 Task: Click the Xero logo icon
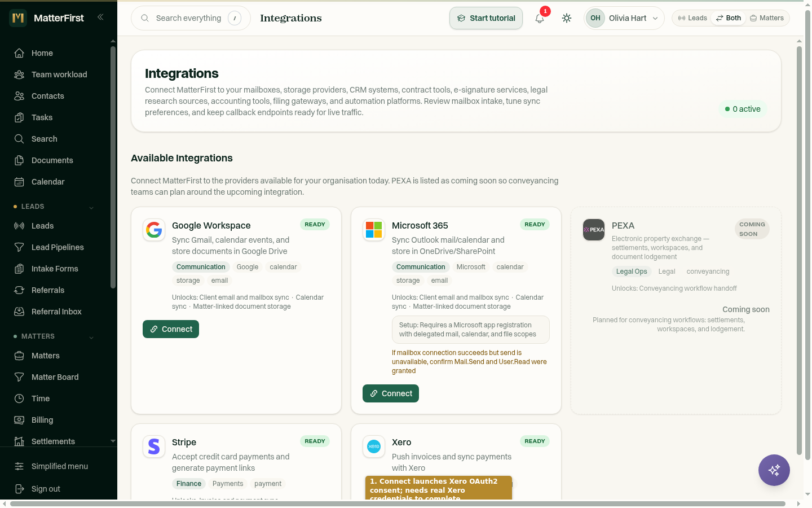[x=374, y=446]
